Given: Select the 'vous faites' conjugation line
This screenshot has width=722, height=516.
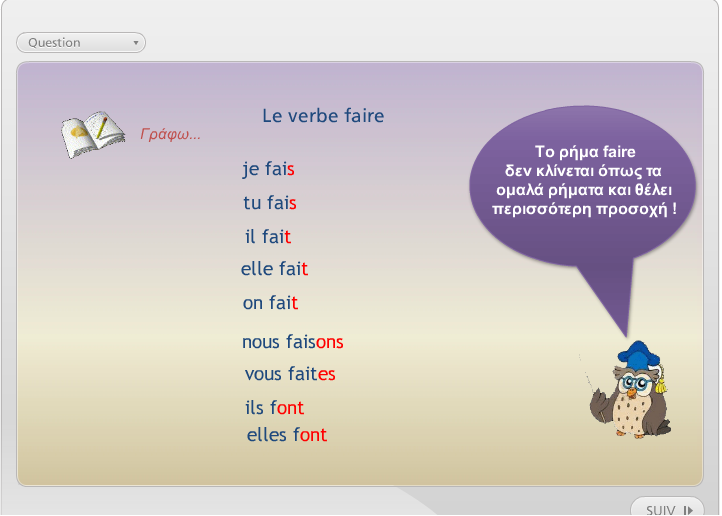Looking at the screenshot, I should point(290,375).
